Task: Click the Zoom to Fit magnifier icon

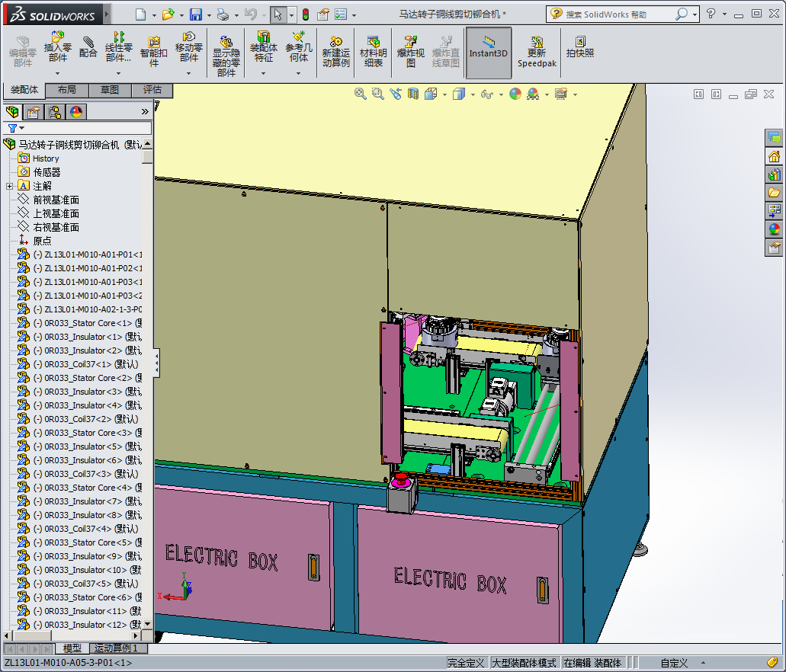Action: coord(361,94)
